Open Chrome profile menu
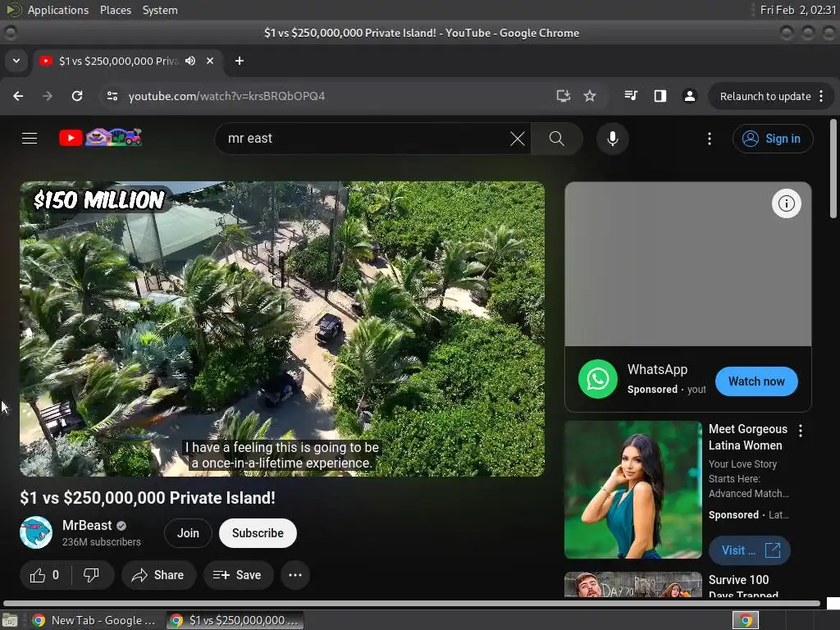 (689, 96)
